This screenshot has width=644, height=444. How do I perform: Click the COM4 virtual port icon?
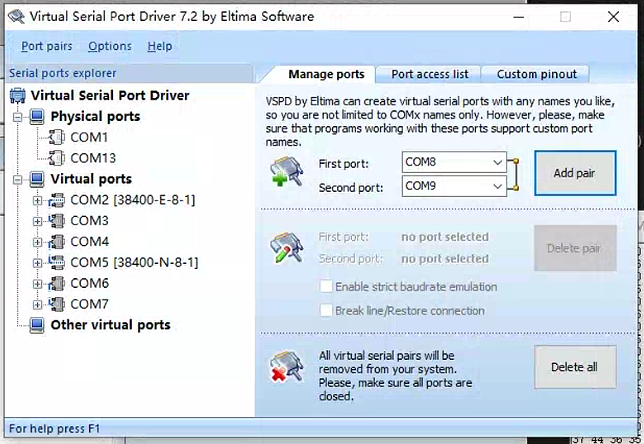pyautogui.click(x=57, y=242)
